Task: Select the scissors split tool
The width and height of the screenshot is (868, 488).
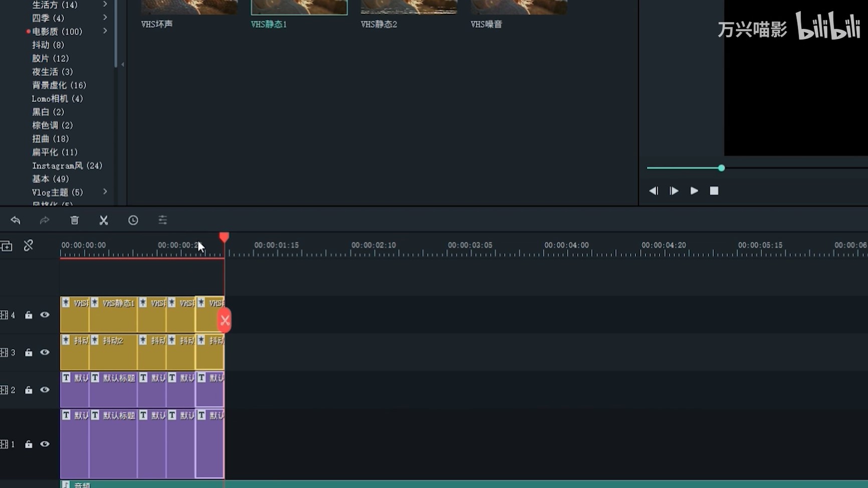Action: coord(104,220)
